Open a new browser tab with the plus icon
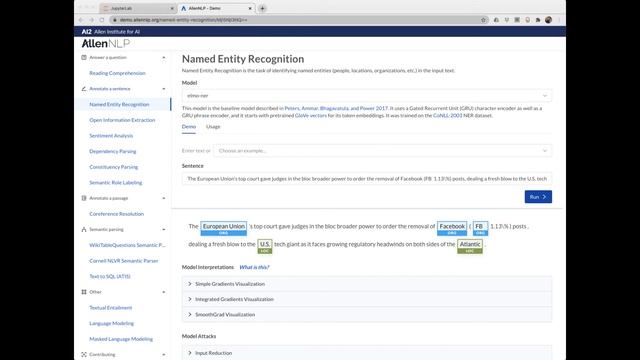 [x=262, y=8]
